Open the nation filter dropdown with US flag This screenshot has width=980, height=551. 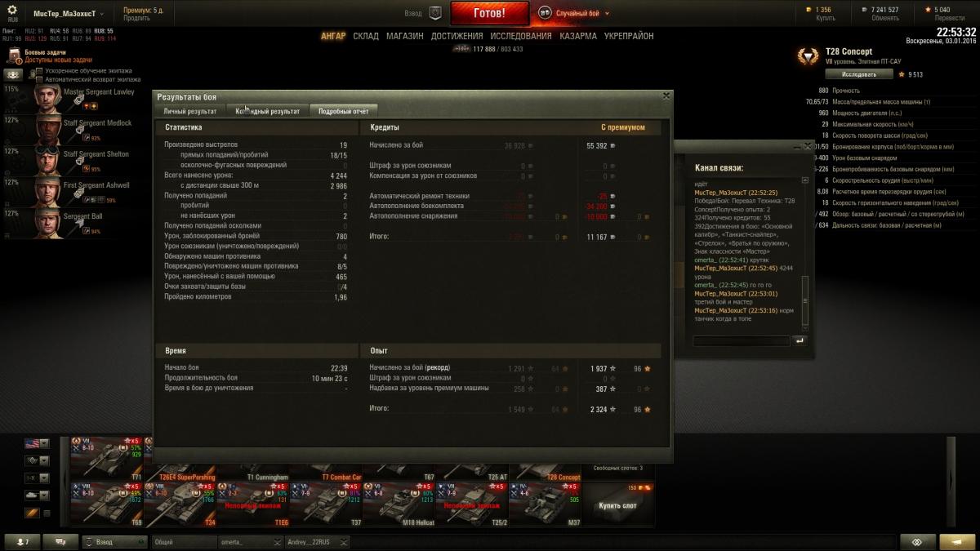coord(38,443)
